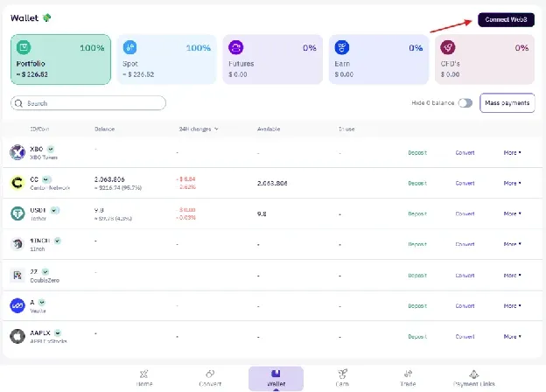
Task: Click Convert for DoubleZero
Action: 465,276
